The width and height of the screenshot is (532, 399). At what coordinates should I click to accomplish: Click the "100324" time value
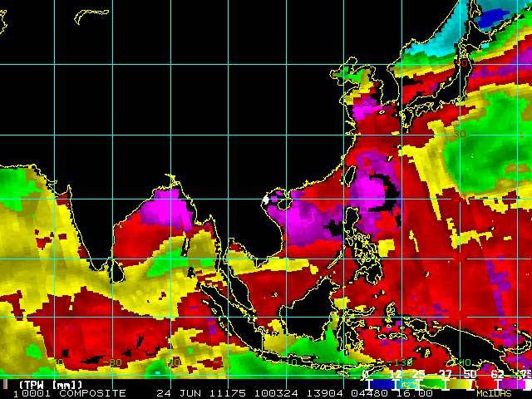(x=276, y=393)
